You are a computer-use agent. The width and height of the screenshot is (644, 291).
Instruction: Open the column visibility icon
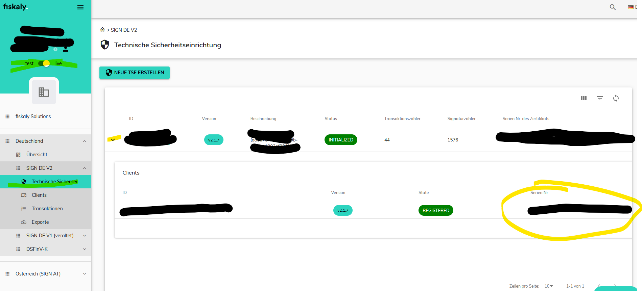point(583,98)
